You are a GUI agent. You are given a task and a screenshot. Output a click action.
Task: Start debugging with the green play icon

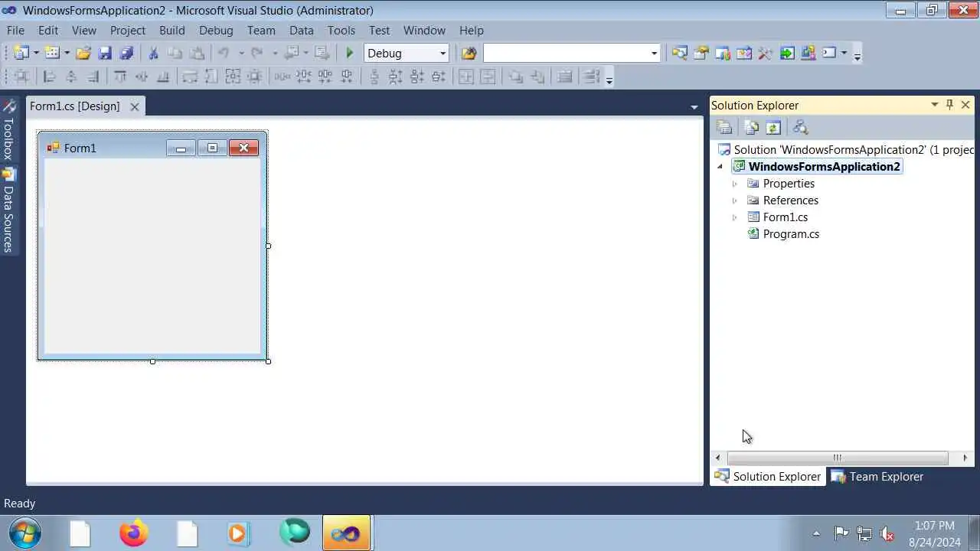[350, 53]
